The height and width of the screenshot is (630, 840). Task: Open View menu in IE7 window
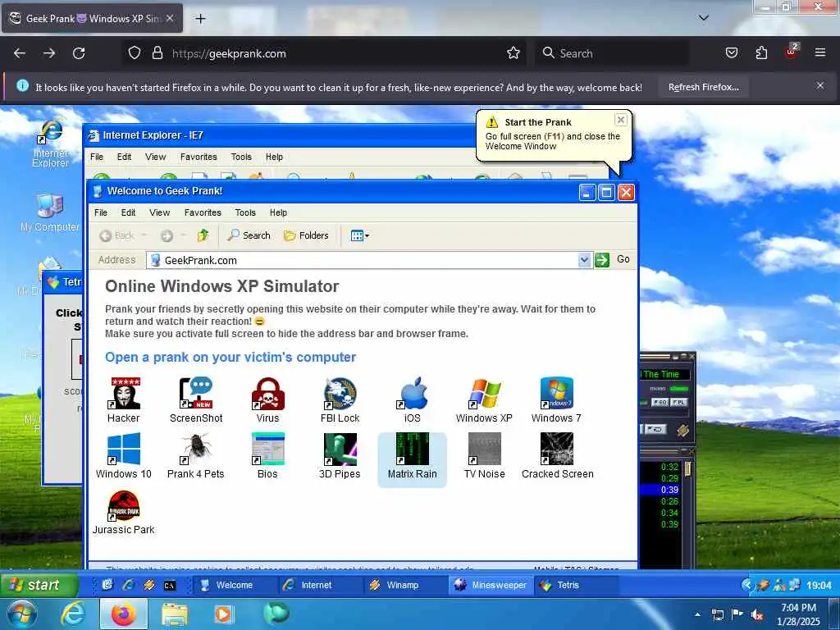point(155,157)
